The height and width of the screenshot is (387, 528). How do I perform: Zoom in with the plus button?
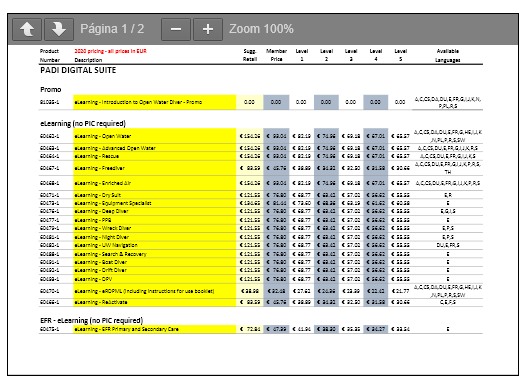[208, 29]
